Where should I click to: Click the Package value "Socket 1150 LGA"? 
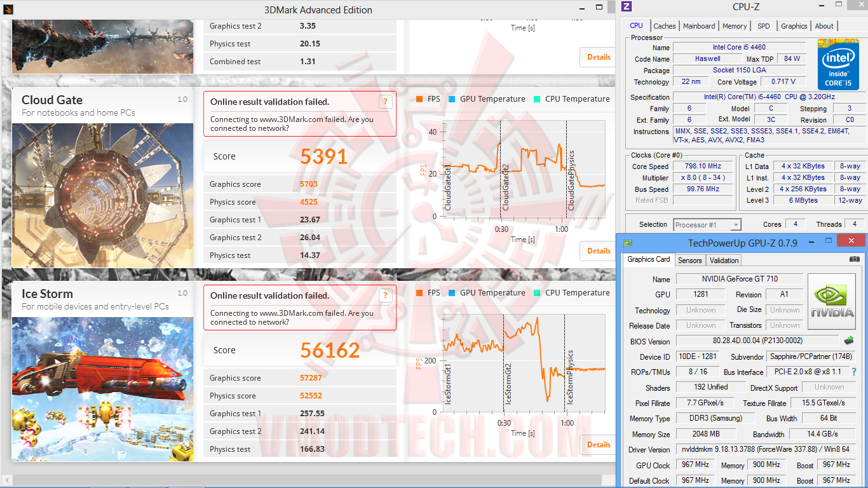(x=739, y=71)
